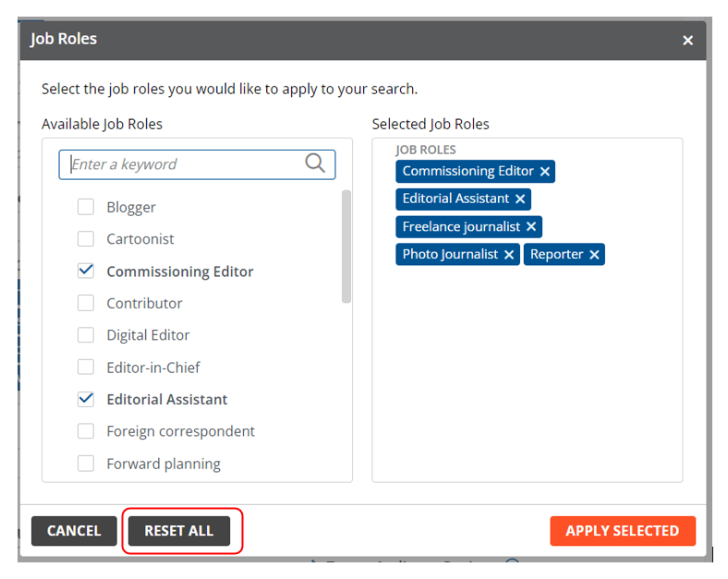The width and height of the screenshot is (728, 579).
Task: Remove the Commissioning Editor tag
Action: pos(545,171)
